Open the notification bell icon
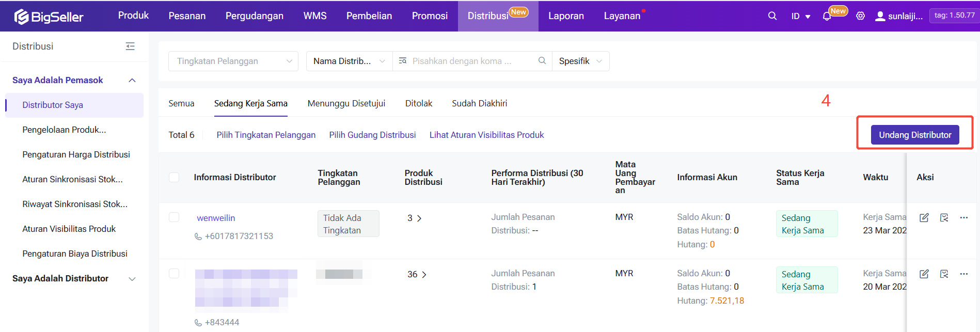The height and width of the screenshot is (332, 980). pos(827,17)
